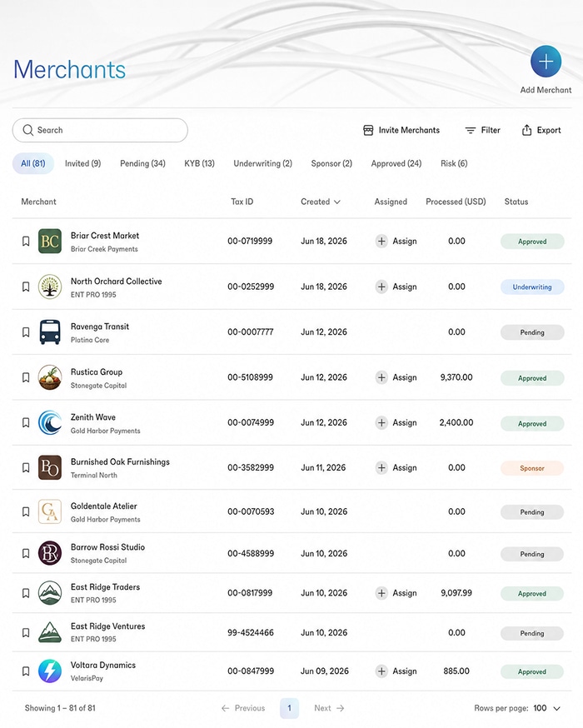Click plus icon to assign Rustica Group
This screenshot has width=583, height=728.
(x=381, y=377)
